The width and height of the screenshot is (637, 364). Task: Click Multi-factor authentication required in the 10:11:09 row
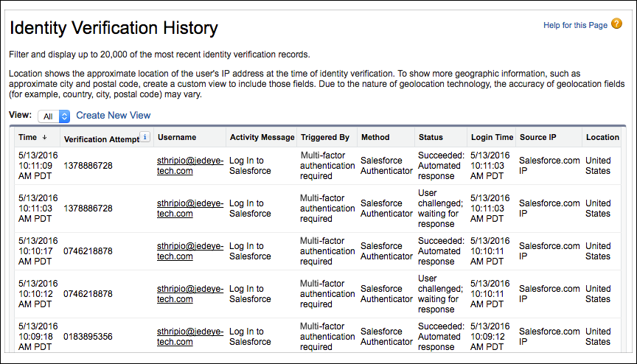tap(327, 166)
